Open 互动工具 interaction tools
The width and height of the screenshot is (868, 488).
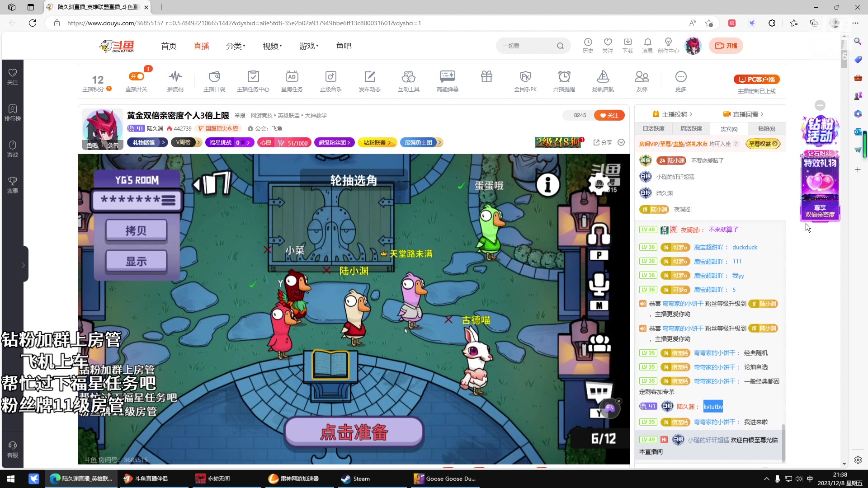pyautogui.click(x=409, y=81)
